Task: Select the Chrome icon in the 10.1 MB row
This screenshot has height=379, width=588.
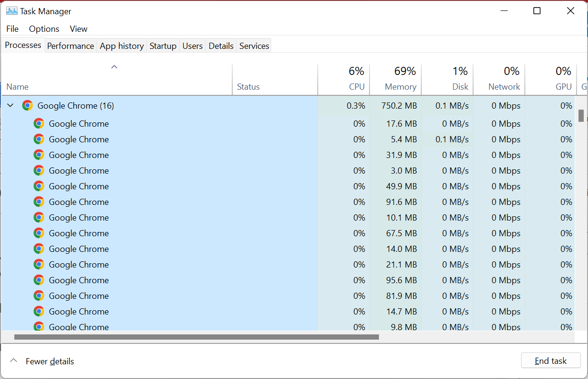Action: point(39,218)
